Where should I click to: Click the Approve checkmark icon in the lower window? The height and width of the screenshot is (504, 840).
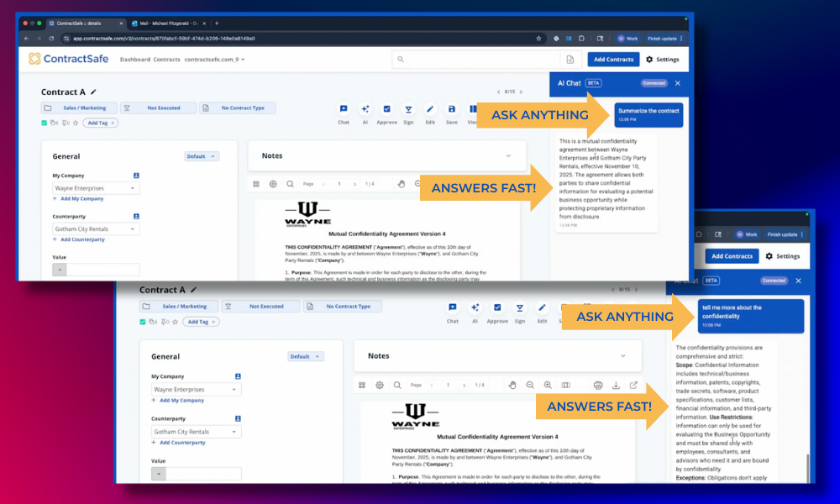(497, 307)
